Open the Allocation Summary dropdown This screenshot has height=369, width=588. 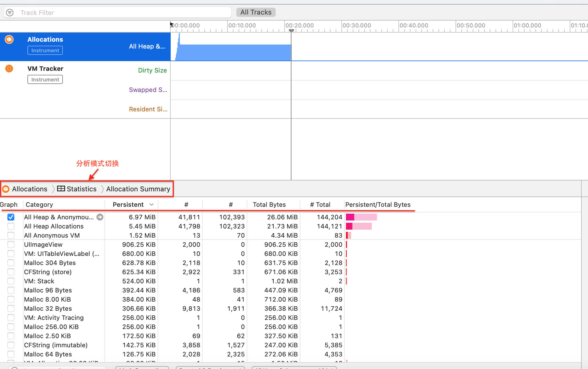coord(138,189)
